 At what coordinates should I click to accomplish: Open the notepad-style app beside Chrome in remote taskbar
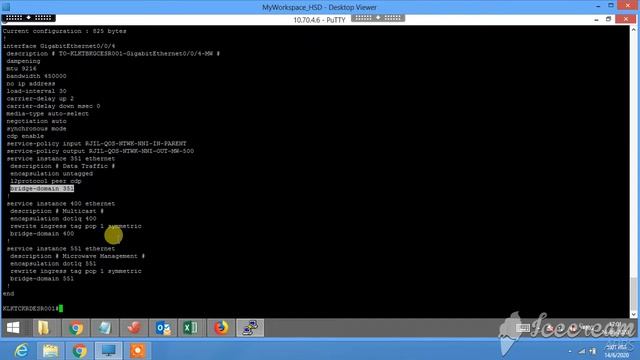coord(104,328)
